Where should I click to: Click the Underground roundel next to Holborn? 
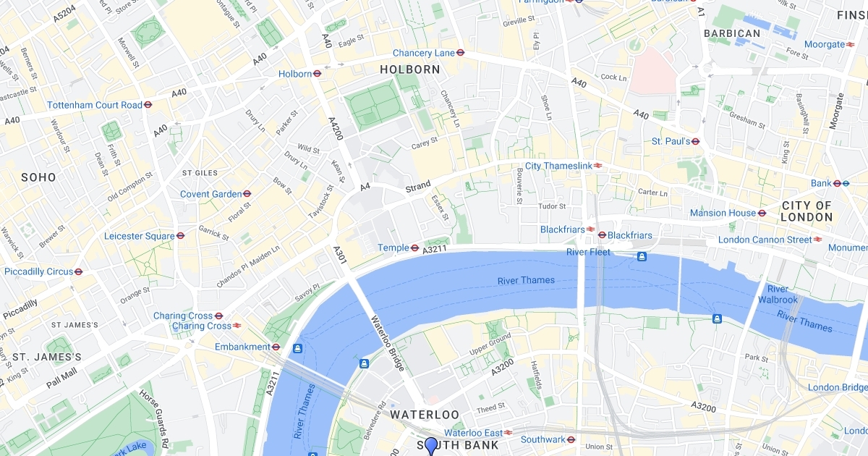[x=317, y=74]
